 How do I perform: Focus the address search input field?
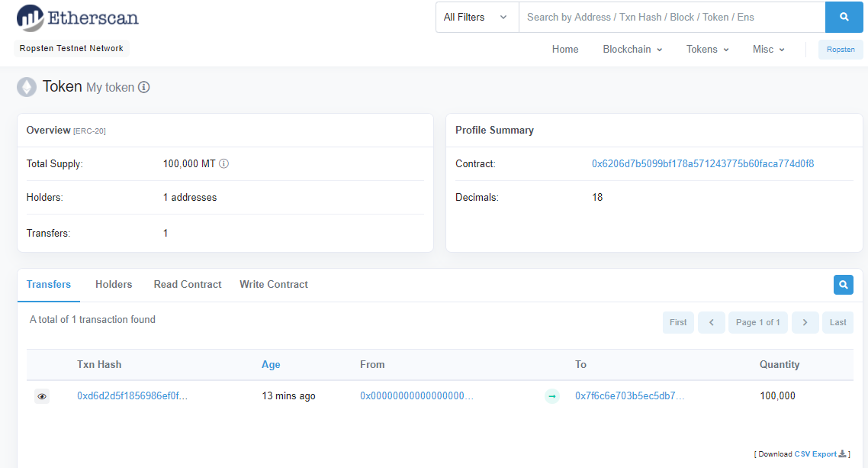pos(672,17)
